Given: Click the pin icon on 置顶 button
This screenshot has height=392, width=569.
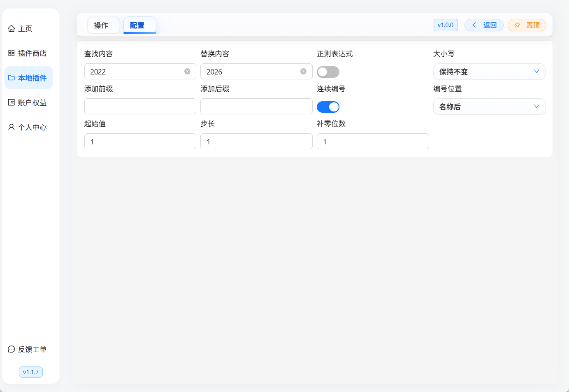Looking at the screenshot, I should click(x=518, y=25).
